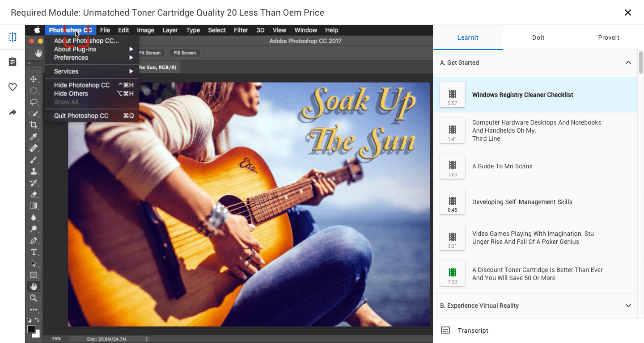Viewport: 644px width, 343px height.
Task: Click the 25% zoom level field
Action: (x=56, y=339)
